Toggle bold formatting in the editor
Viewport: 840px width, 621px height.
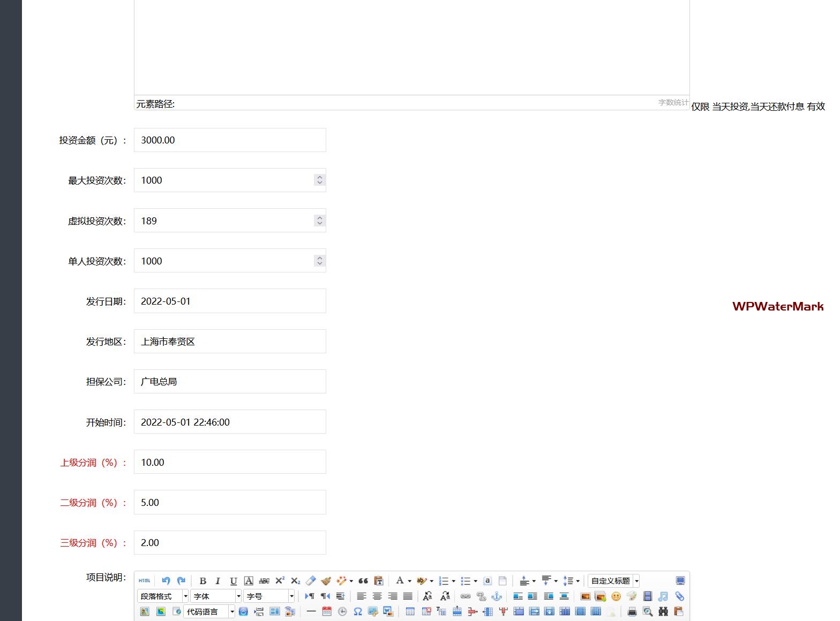(x=202, y=581)
